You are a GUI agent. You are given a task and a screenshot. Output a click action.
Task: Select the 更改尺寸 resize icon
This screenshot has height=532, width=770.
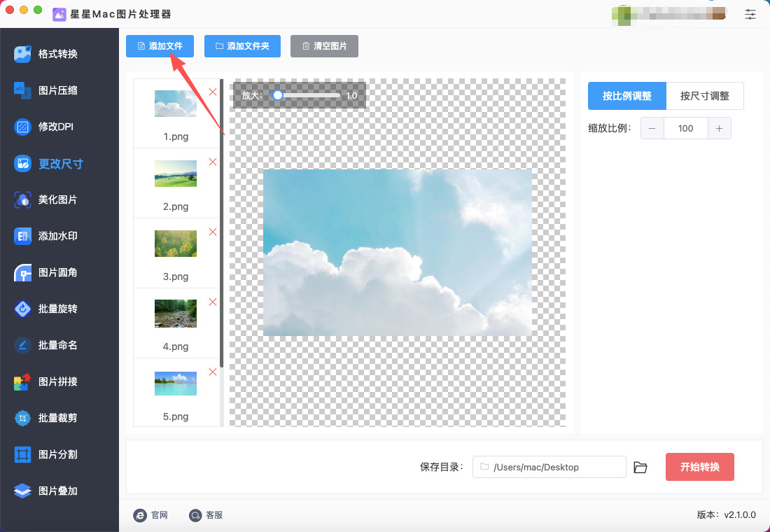22,163
